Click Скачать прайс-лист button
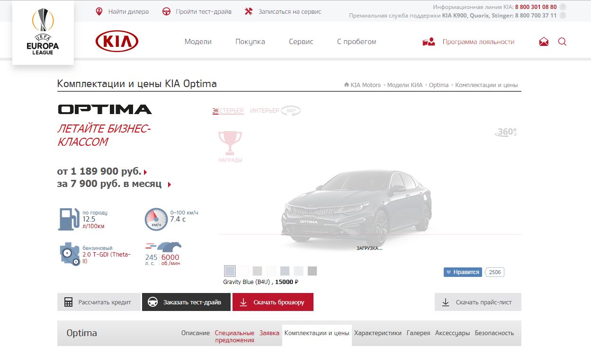Image resolution: width=591 pixels, height=364 pixels. tap(478, 302)
